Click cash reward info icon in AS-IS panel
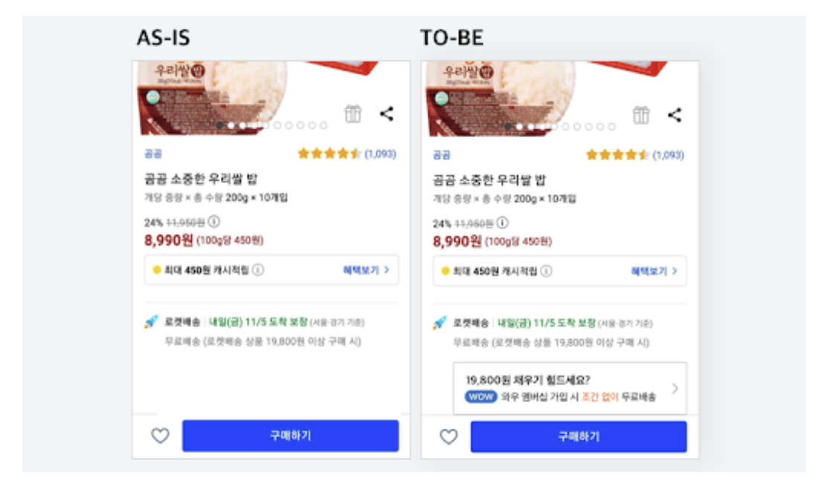This screenshot has width=830, height=504. tap(258, 270)
